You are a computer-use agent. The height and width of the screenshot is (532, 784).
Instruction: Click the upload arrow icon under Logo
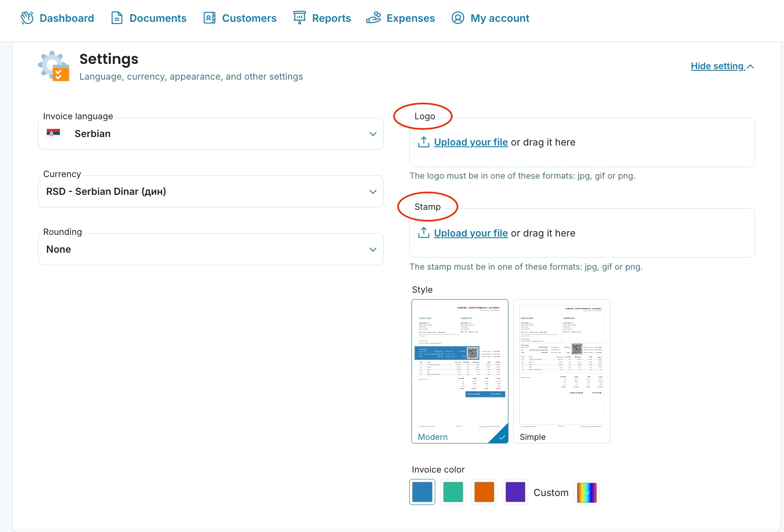pos(424,142)
